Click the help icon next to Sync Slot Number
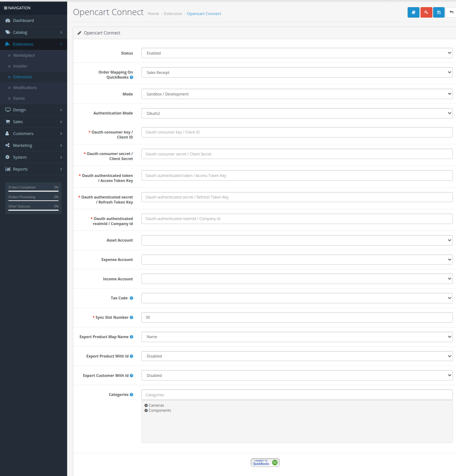Viewport: 456px width, 476px height. 131,317
